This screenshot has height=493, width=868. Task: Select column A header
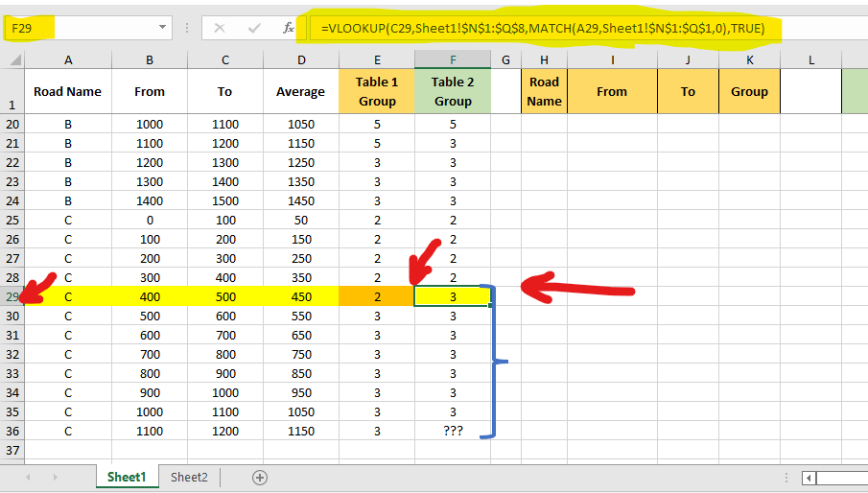coord(68,59)
